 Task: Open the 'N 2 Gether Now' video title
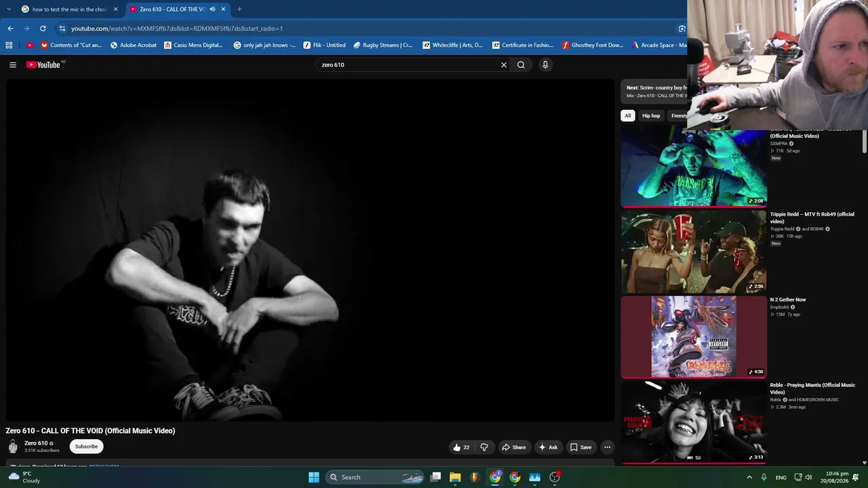[788, 300]
